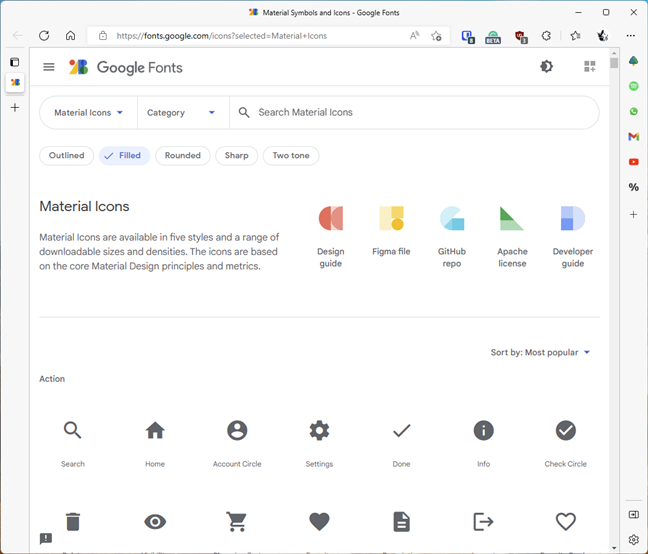Image resolution: width=648 pixels, height=554 pixels.
Task: Select the Shopping Cart icon tile
Action: 237,522
